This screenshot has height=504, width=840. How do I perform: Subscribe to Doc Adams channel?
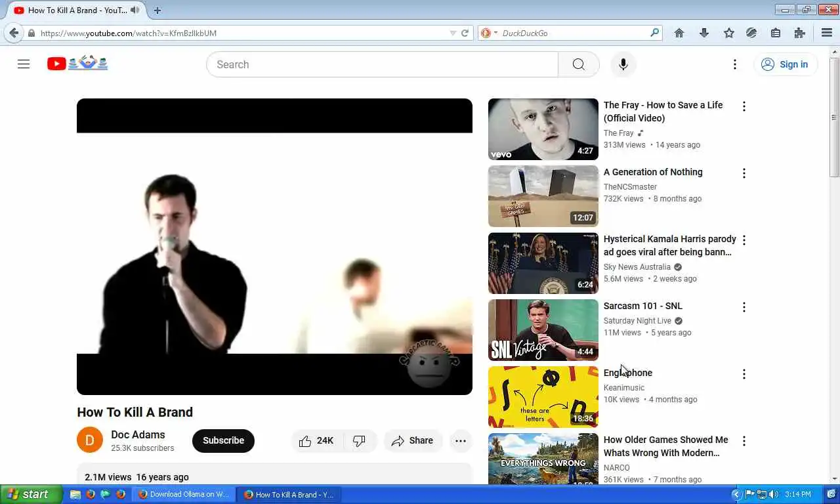(x=223, y=441)
